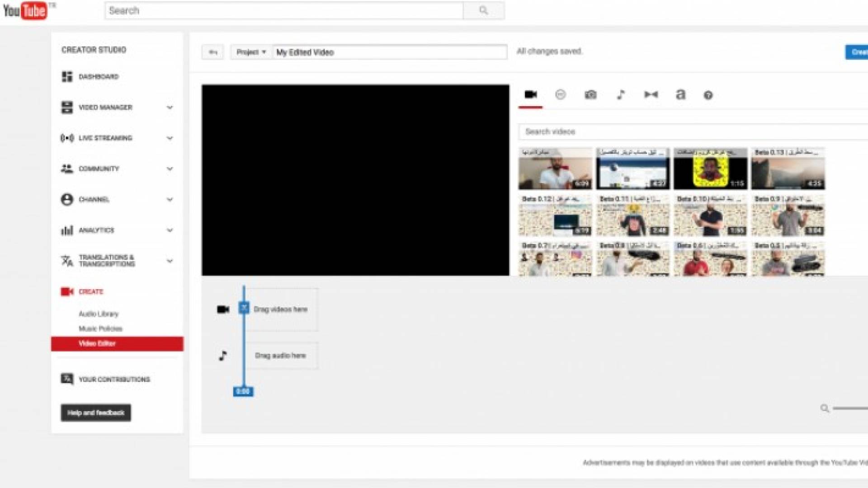Viewport: 868px width, 488px height.
Task: Go to the Dashboard link
Action: (98, 77)
